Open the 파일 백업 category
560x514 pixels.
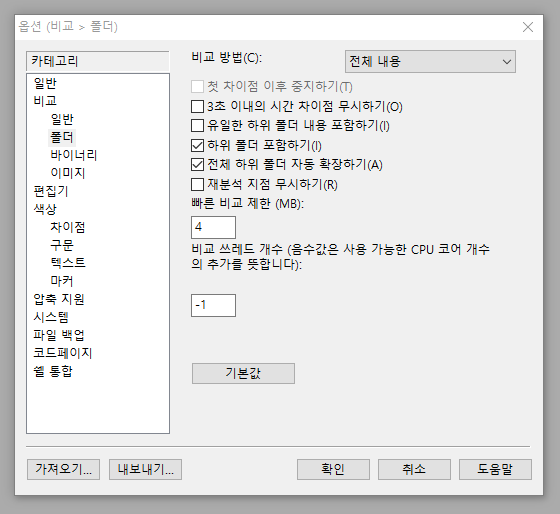pyautogui.click(x=59, y=335)
